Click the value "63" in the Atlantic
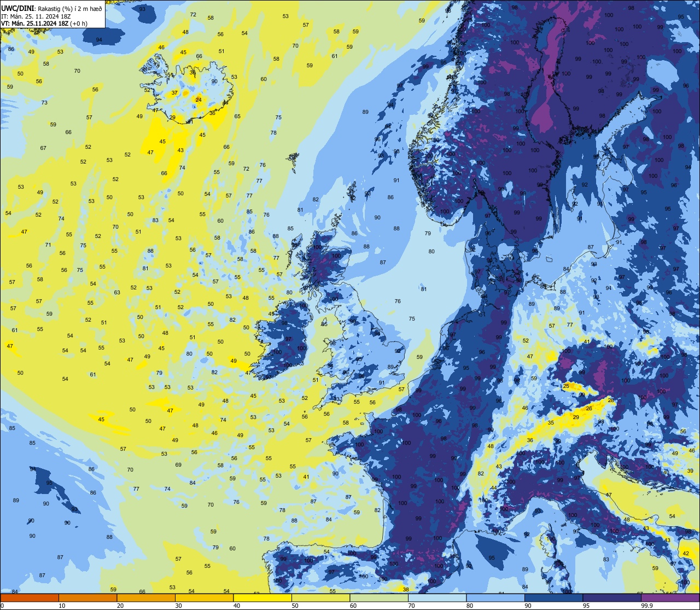 click(117, 292)
